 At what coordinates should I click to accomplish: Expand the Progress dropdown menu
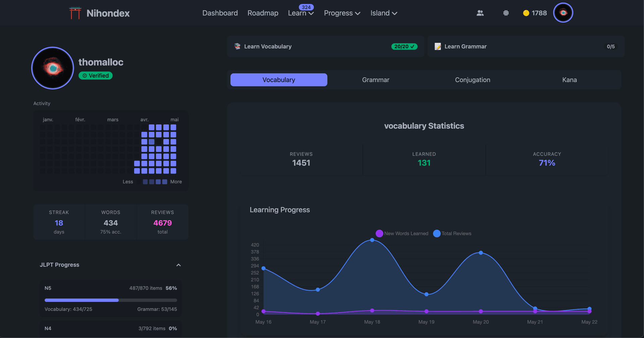[342, 13]
